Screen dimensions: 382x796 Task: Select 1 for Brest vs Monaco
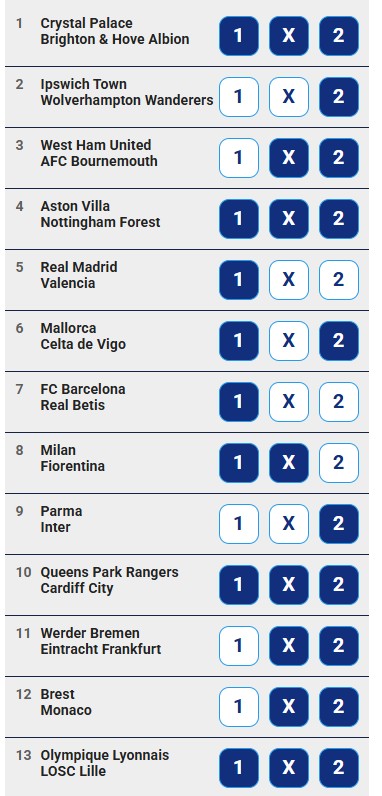click(239, 707)
